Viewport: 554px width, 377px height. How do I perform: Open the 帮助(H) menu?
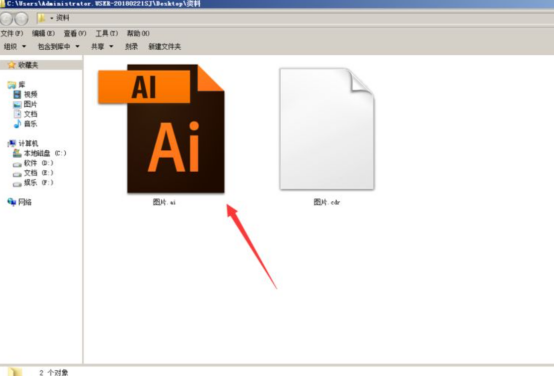click(x=138, y=33)
